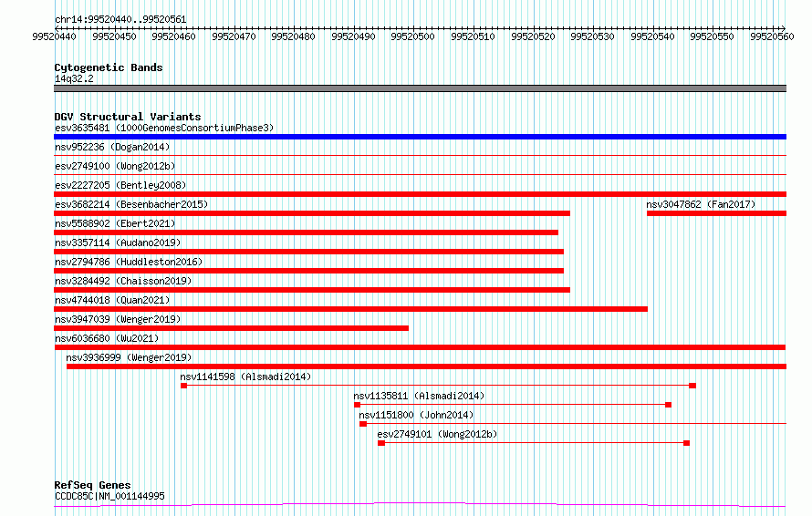Select the nsv3947039 (Wenger2019) label
The image size is (812, 516).
point(118,319)
